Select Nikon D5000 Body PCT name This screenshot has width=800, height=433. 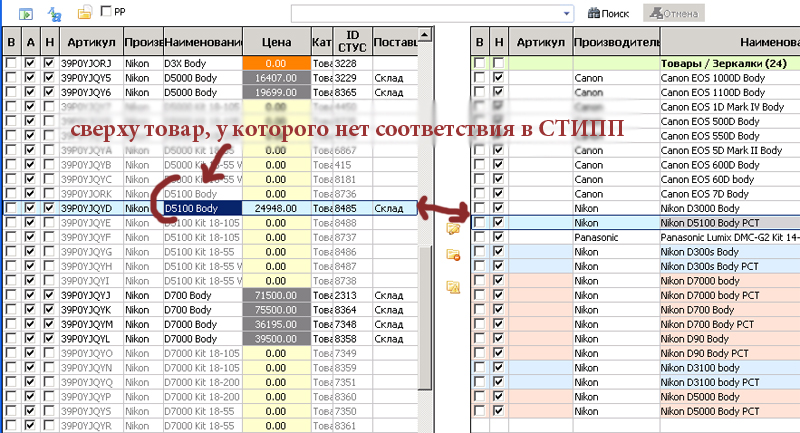(710, 411)
